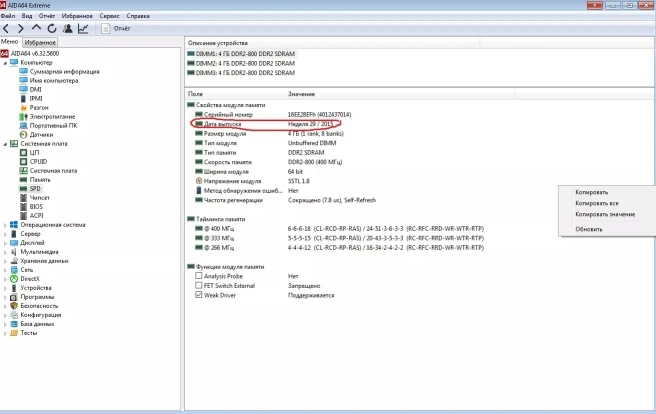Viewport: 656px width, 414px height.
Task: Open the user profile toolbar icon
Action: coord(67,28)
